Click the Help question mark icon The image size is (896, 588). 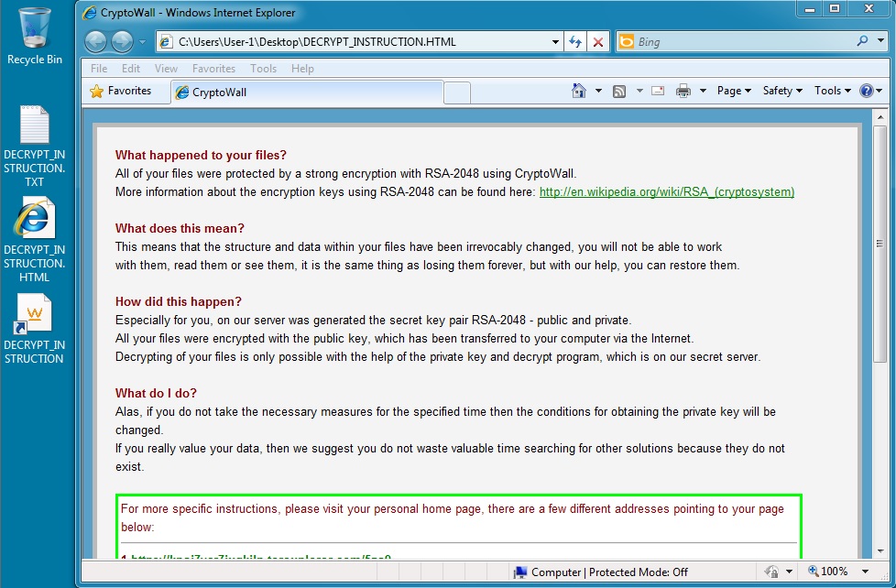point(866,91)
